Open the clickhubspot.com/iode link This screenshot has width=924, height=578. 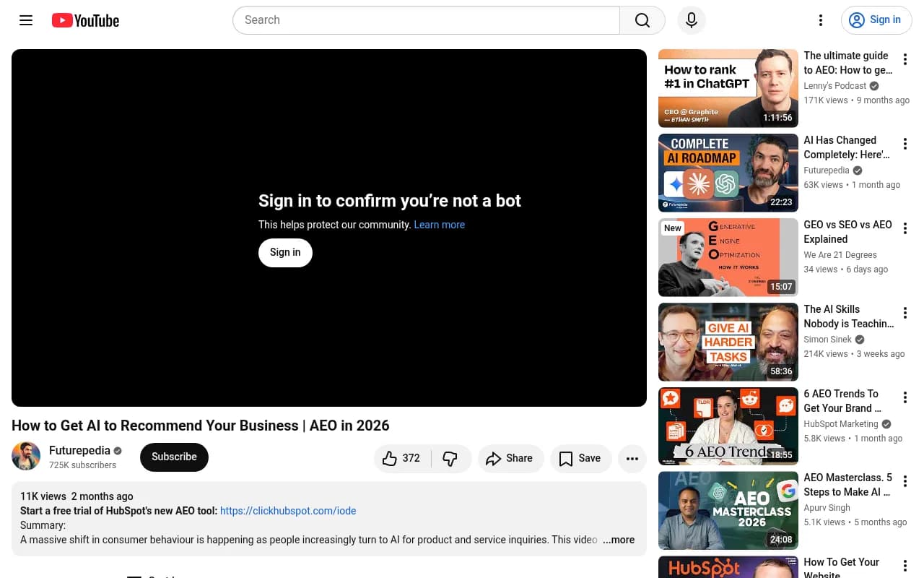[288, 511]
